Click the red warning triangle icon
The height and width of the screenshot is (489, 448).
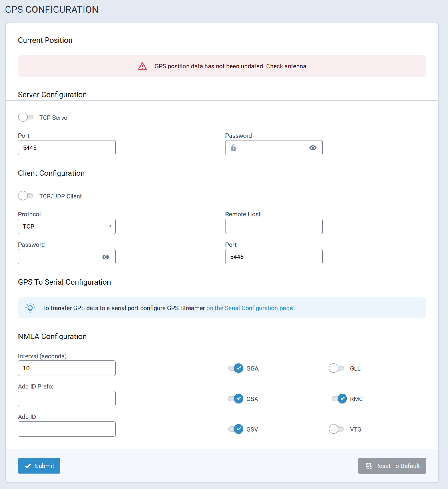(142, 66)
